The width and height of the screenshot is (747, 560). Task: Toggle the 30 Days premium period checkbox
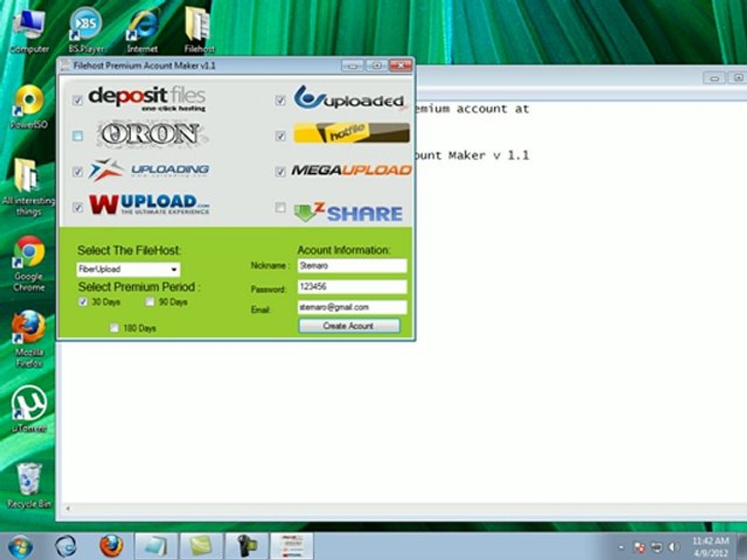83,302
